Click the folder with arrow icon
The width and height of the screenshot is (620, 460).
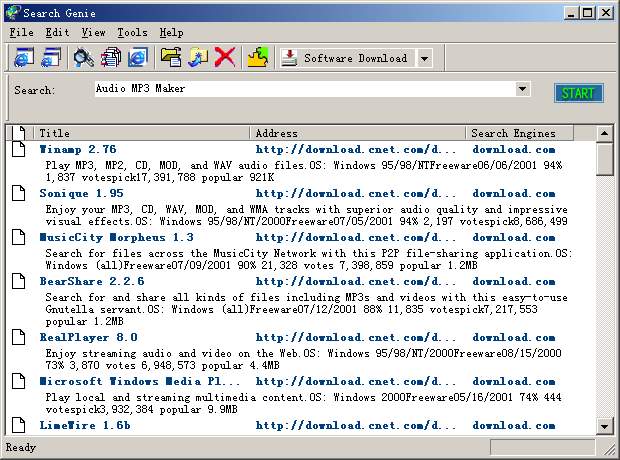[198, 57]
